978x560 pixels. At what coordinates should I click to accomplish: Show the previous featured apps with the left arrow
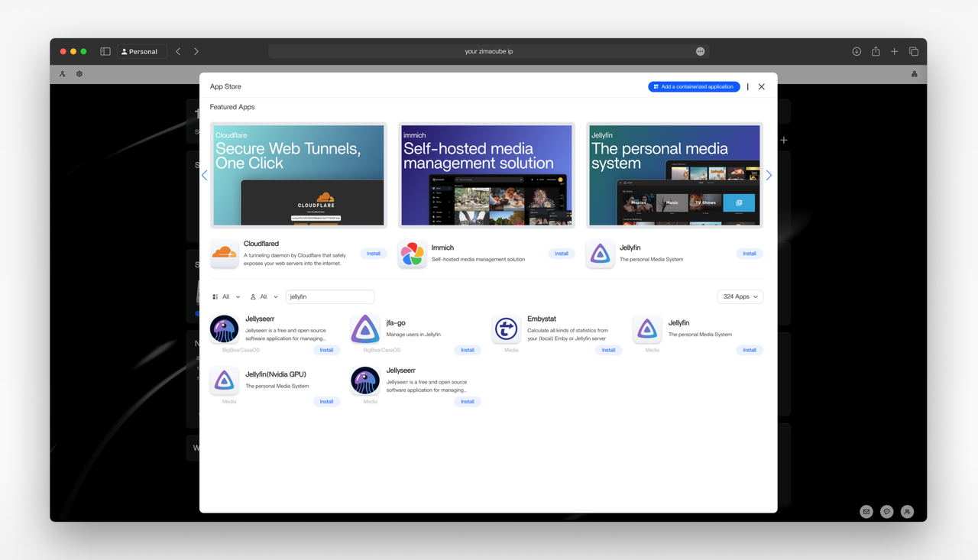tap(204, 175)
